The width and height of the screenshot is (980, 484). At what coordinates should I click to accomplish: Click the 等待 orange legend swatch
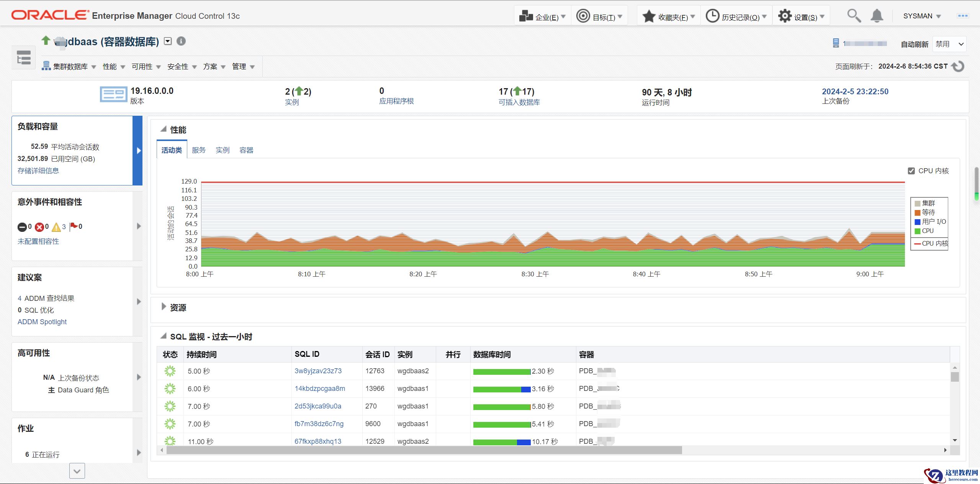[x=917, y=213]
